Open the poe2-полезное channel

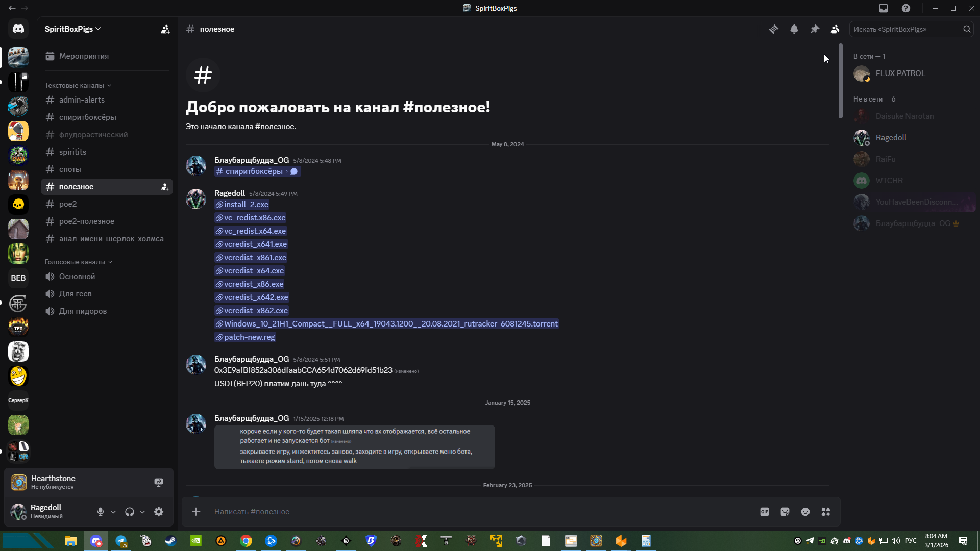(87, 221)
